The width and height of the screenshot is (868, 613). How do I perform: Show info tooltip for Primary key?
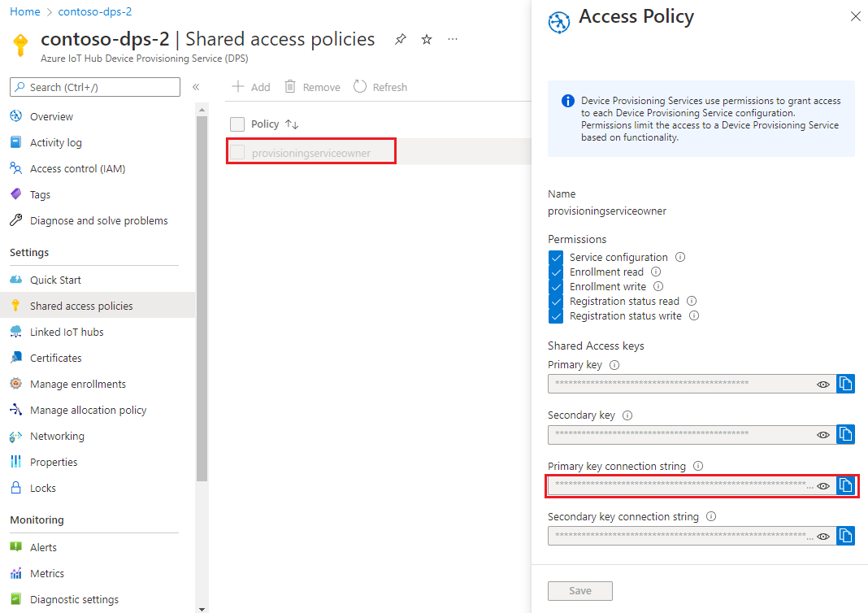pos(614,365)
